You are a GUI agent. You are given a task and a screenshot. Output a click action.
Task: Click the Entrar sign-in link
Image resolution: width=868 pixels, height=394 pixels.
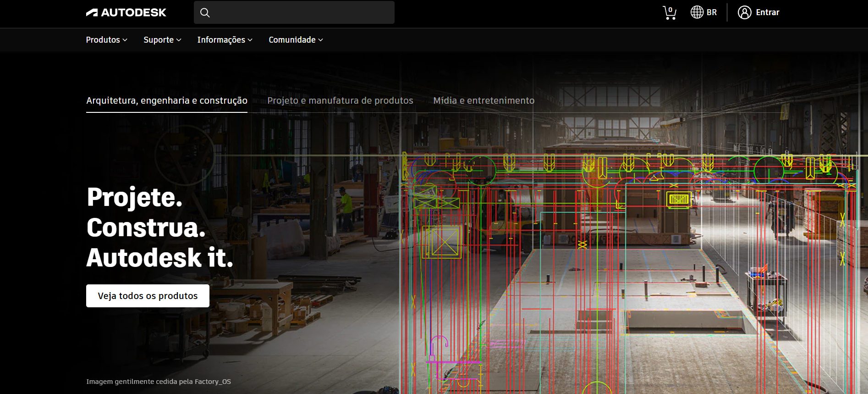tap(768, 12)
